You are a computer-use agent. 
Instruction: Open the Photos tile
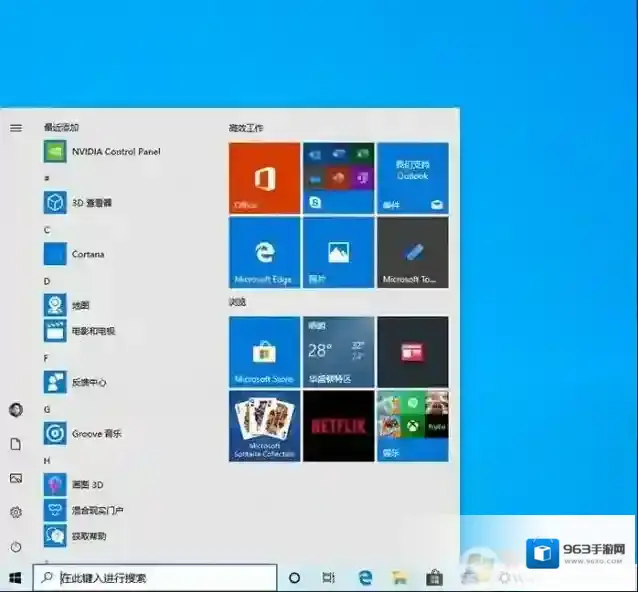(339, 253)
